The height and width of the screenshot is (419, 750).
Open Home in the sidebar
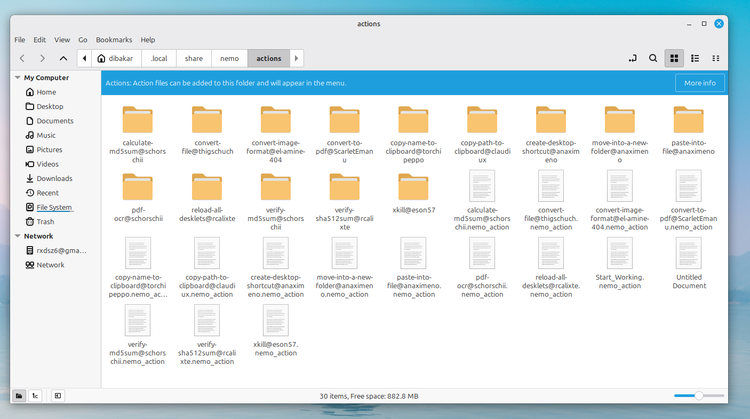pyautogui.click(x=46, y=92)
